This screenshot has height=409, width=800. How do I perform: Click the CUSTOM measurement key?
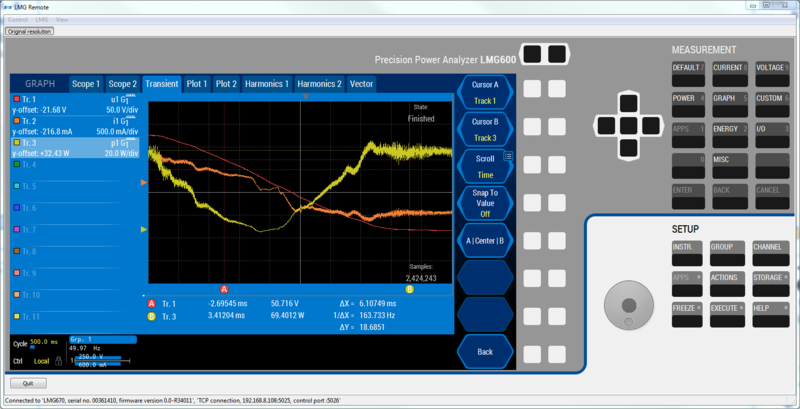[x=772, y=105]
